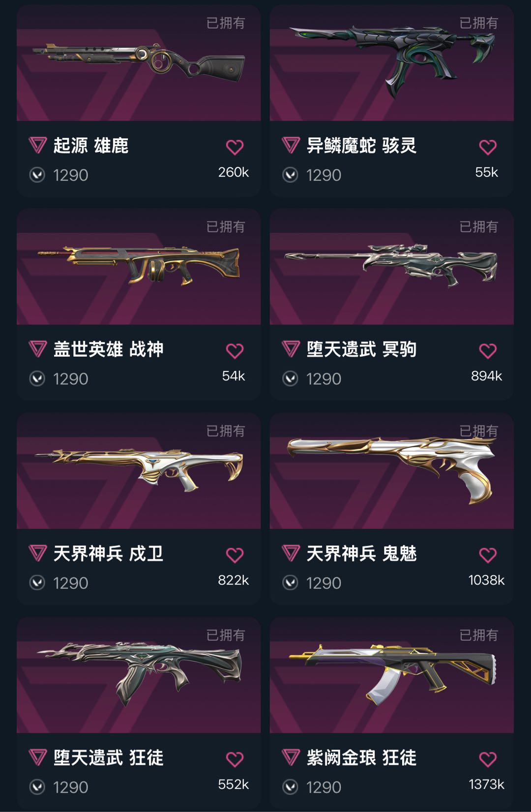The height and width of the screenshot is (812, 531).
Task: Select the 堕天遗武 冥驹 sniper thumbnail
Action: pos(392,267)
